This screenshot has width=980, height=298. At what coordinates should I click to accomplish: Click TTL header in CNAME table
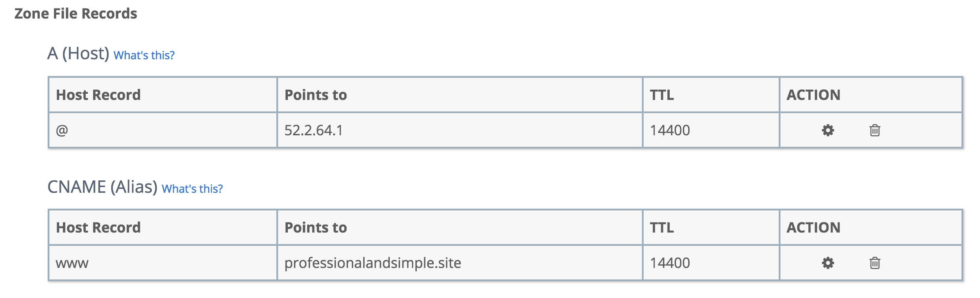[x=662, y=228]
